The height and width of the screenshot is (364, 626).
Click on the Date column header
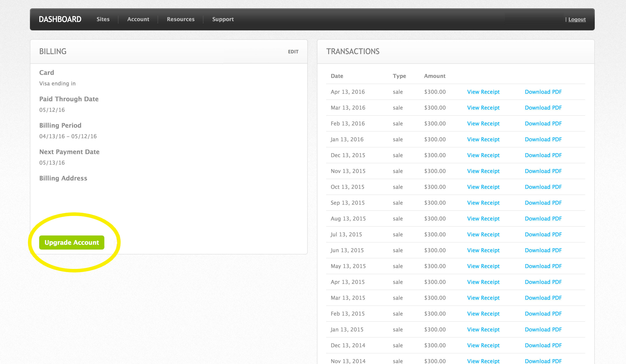[337, 76]
